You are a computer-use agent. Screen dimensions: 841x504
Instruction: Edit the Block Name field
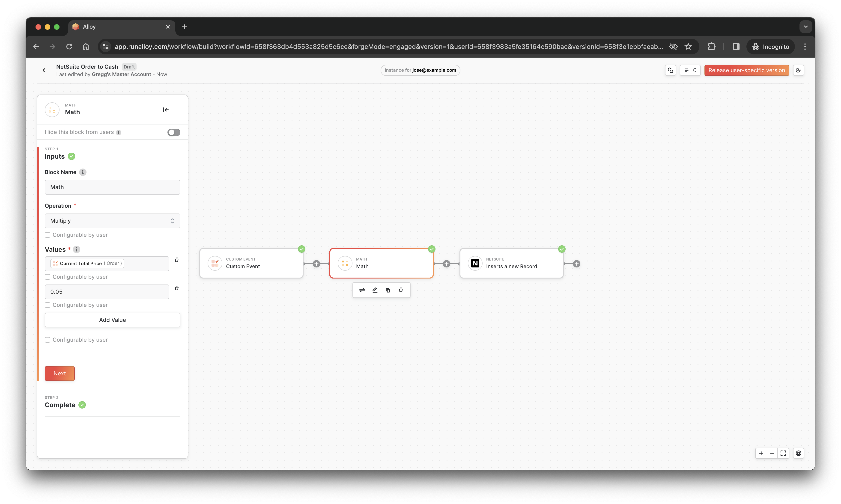pos(113,187)
